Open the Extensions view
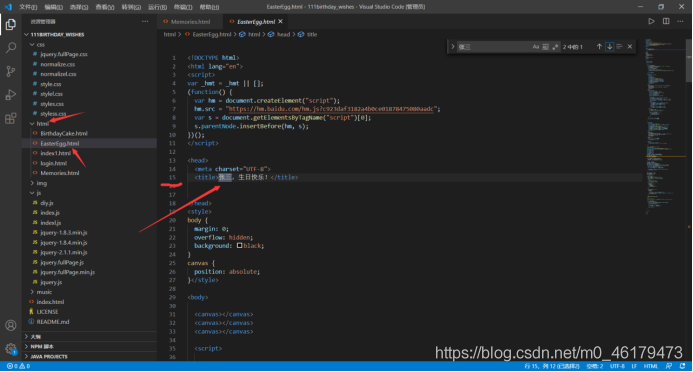The image size is (693, 372). pyautogui.click(x=11, y=118)
